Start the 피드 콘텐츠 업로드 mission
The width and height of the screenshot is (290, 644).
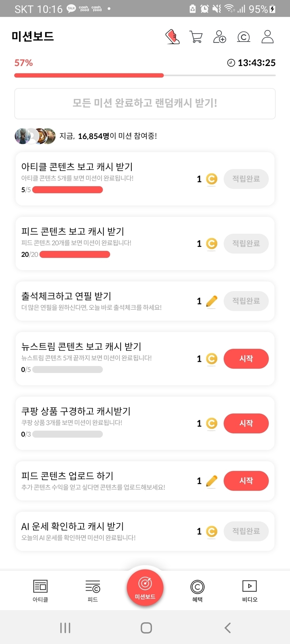click(x=246, y=481)
